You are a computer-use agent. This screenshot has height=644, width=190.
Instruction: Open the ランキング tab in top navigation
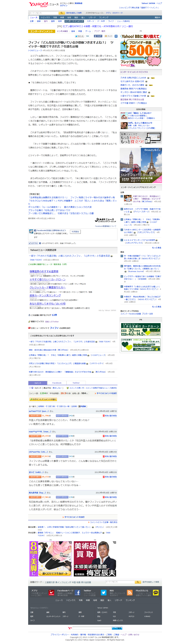[x=104, y=17]
